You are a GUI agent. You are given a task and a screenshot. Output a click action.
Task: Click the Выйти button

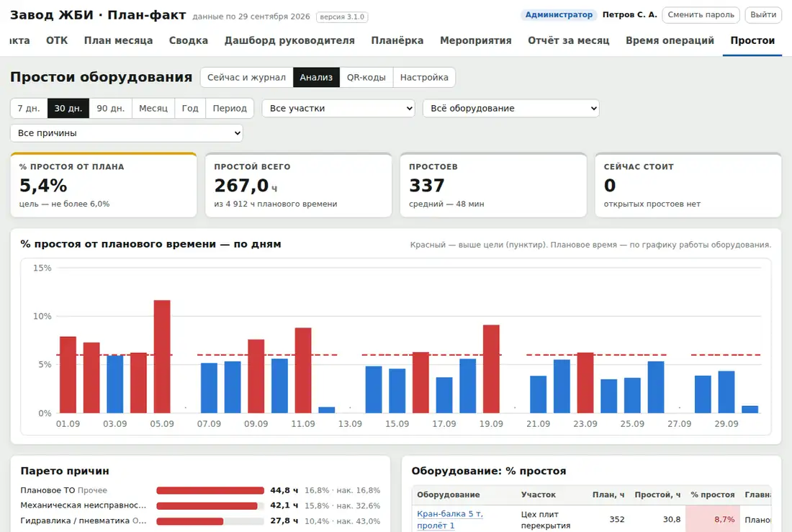(763, 14)
